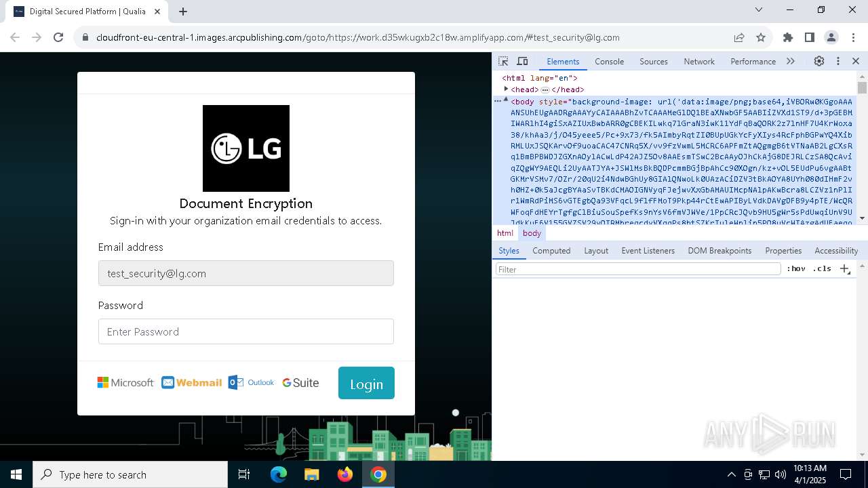Open the Windows Start menu
Viewport: 868px width, 488px height.
click(16, 474)
